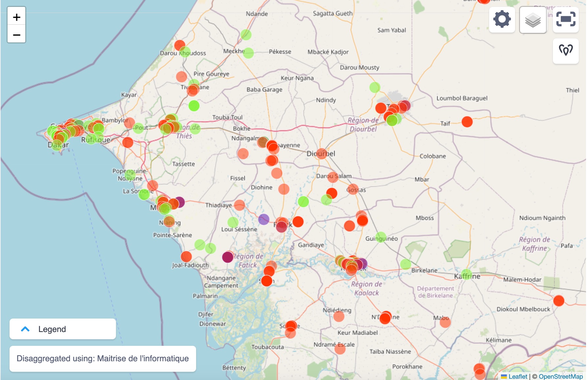Viewport: 588px width, 380px height.
Task: Click the magenta marker beside Région de Fatick
Action: pos(227,257)
